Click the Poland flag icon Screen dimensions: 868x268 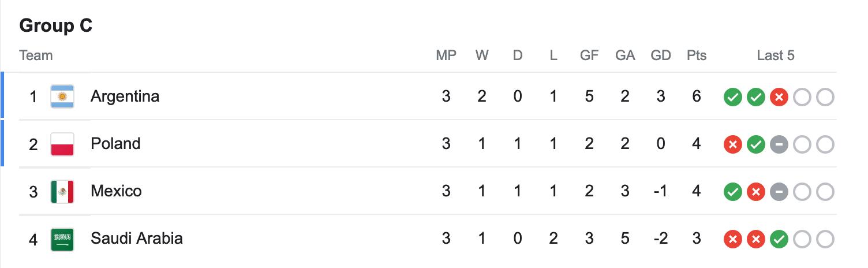(x=62, y=144)
